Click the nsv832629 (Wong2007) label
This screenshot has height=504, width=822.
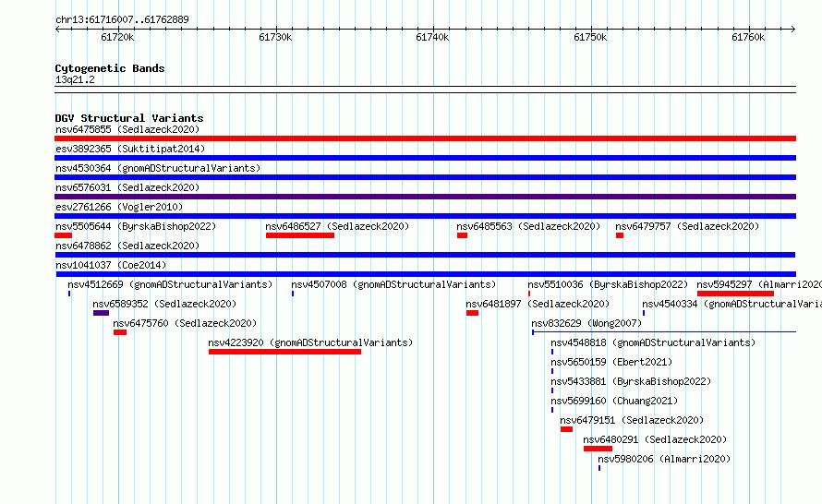[586, 323]
